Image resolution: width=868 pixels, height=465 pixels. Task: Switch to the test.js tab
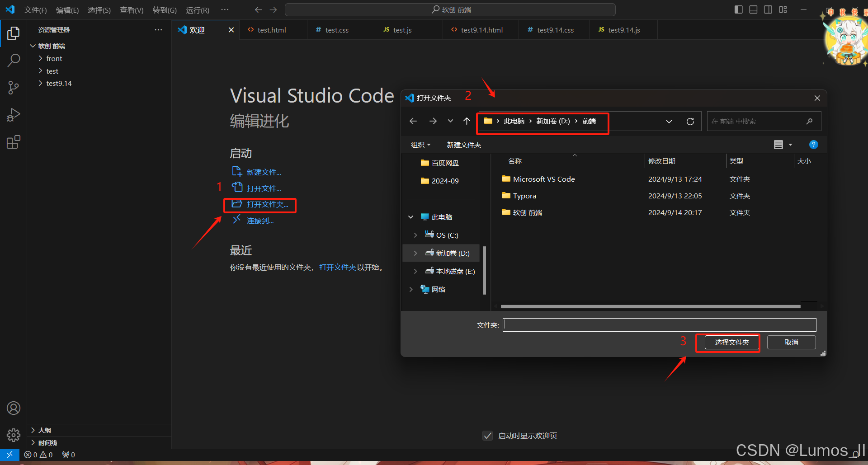point(409,30)
